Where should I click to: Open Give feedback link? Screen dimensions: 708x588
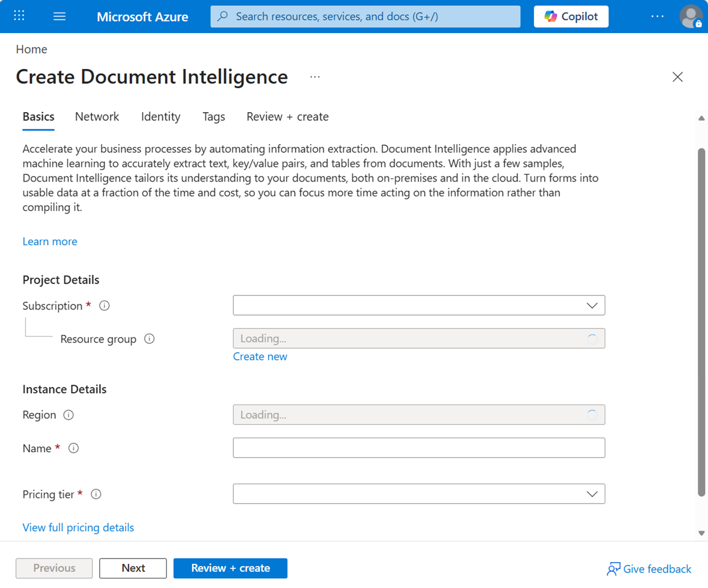tap(649, 569)
